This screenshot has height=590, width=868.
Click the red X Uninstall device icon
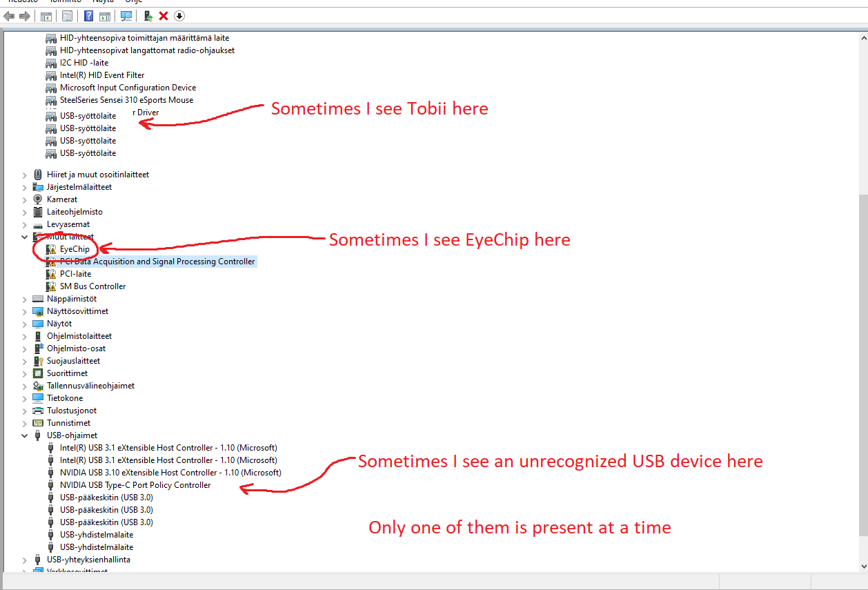pos(164,16)
